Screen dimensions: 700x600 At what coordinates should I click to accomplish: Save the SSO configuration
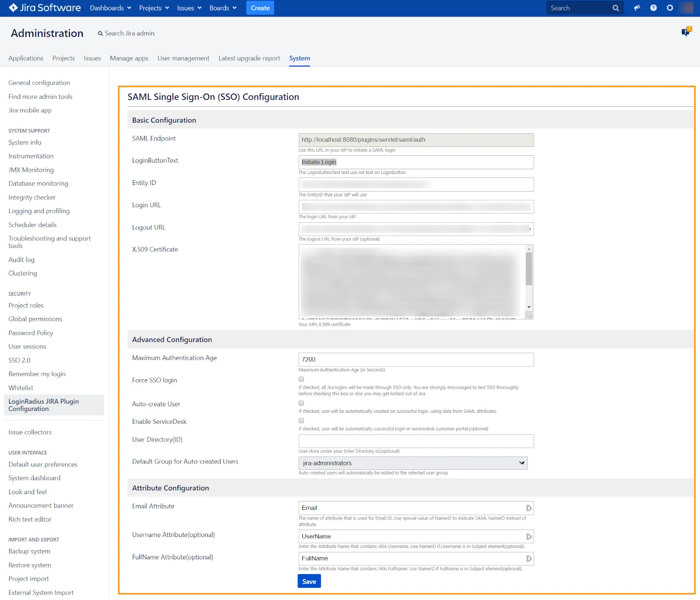tap(309, 581)
